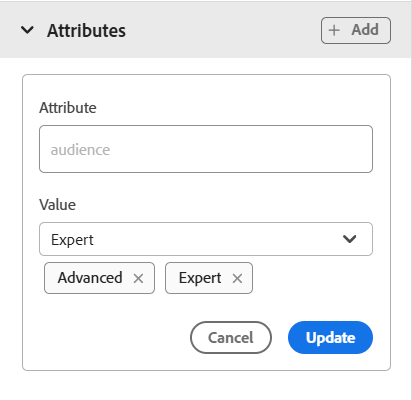
Task: Click the gray Attributes header bar
Action: click(x=205, y=30)
